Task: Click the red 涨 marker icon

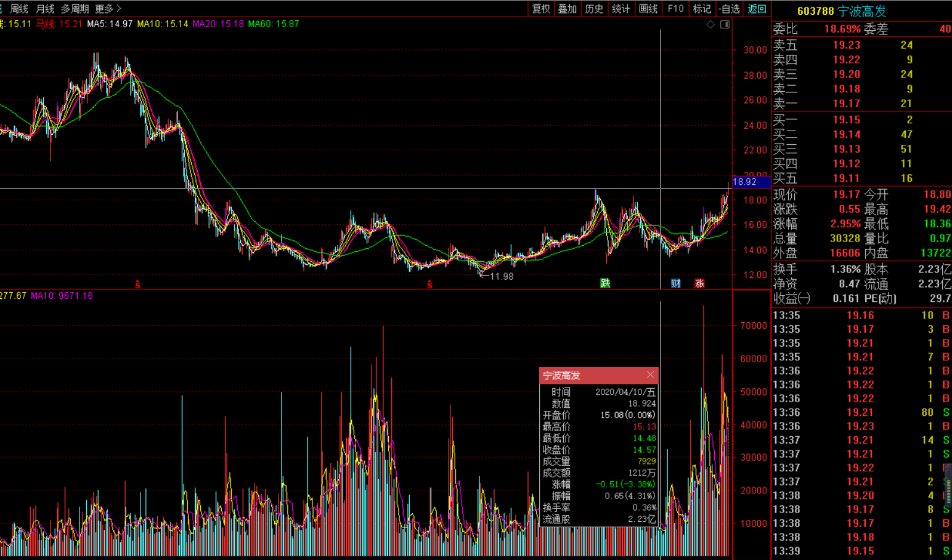Action: pos(699,283)
